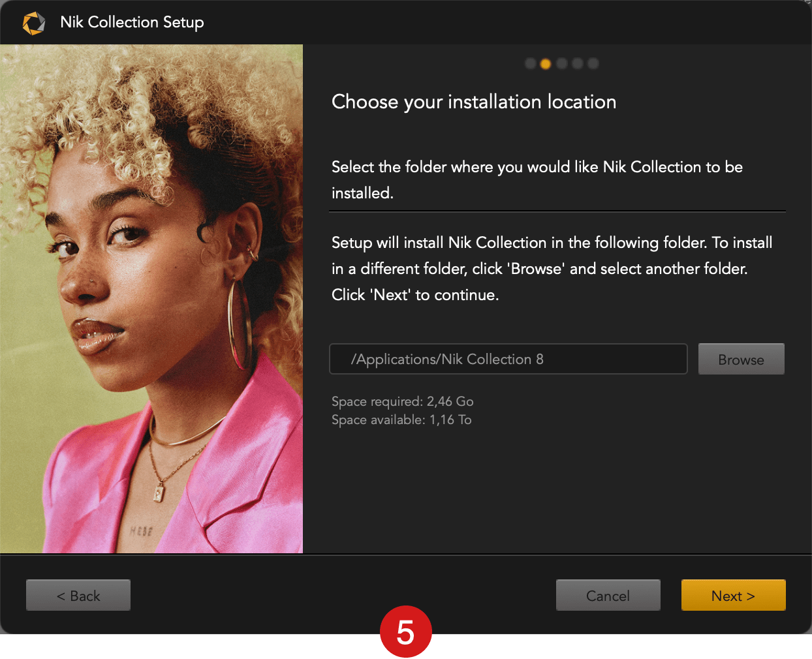Click the 'Choose your installation location' heading

474,102
